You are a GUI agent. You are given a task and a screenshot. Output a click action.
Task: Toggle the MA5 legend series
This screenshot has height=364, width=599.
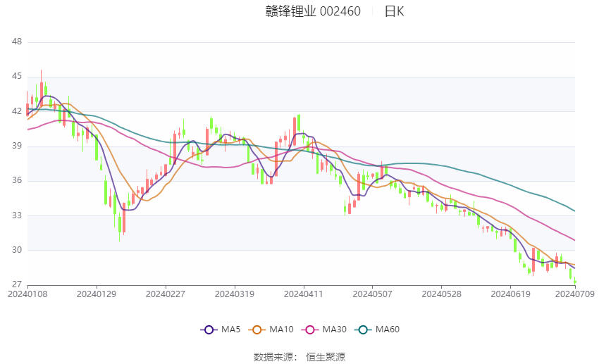tap(221, 330)
